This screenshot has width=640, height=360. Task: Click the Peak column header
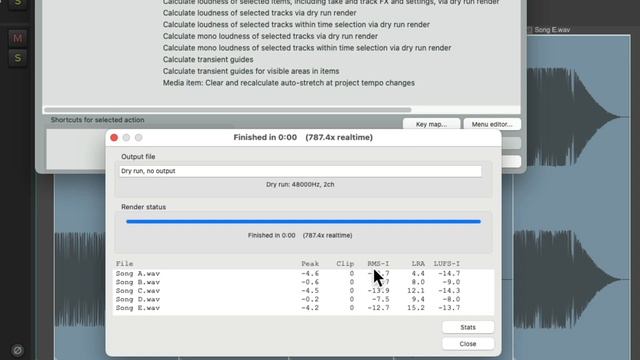(310, 264)
